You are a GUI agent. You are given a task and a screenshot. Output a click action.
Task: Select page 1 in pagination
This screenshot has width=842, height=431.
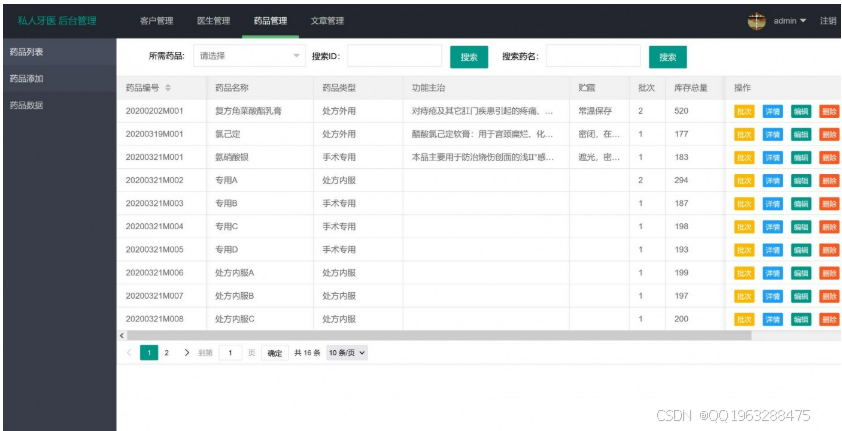point(149,353)
